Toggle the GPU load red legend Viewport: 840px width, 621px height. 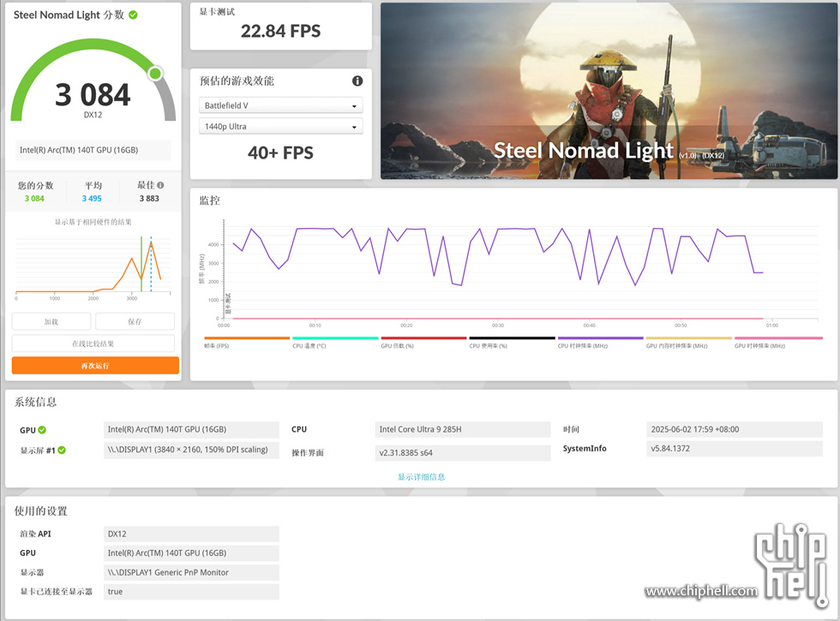click(423, 342)
